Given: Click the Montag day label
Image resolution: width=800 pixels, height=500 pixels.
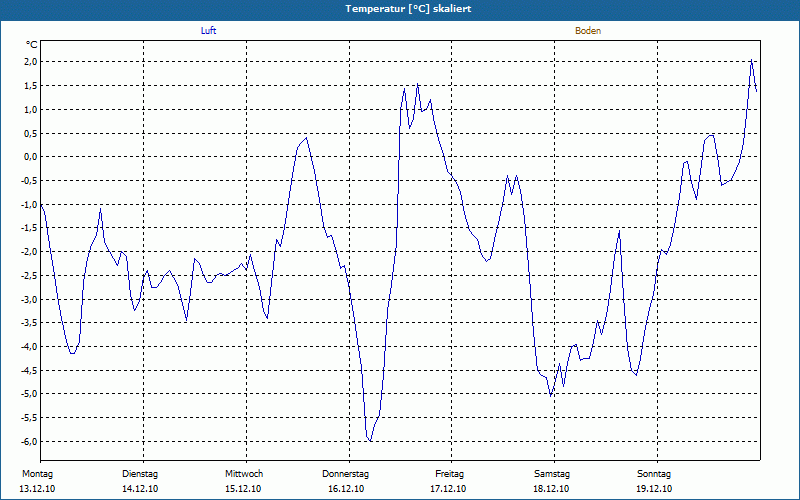Looking at the screenshot, I should [37, 474].
